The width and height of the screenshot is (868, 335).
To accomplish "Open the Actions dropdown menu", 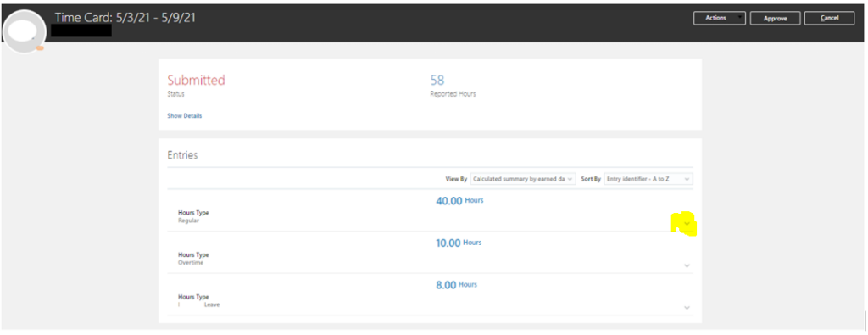I will [x=719, y=19].
